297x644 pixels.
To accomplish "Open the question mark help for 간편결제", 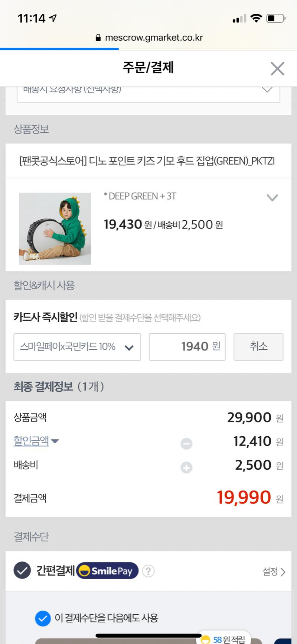I will [x=148, y=571].
